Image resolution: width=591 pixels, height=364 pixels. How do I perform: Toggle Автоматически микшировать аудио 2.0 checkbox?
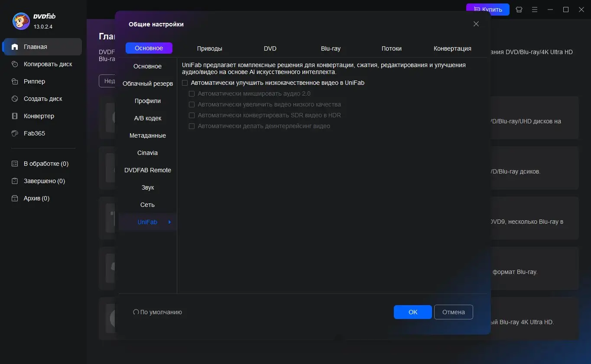click(x=192, y=93)
